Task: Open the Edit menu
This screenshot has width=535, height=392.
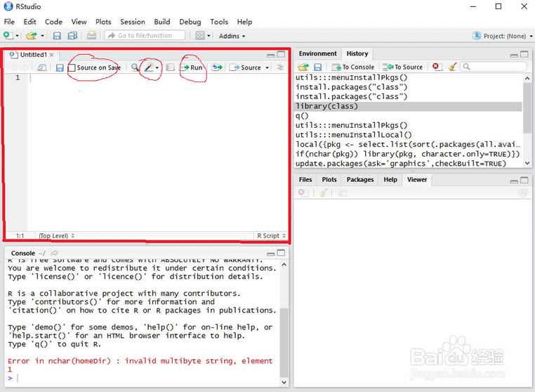Action: [29, 22]
